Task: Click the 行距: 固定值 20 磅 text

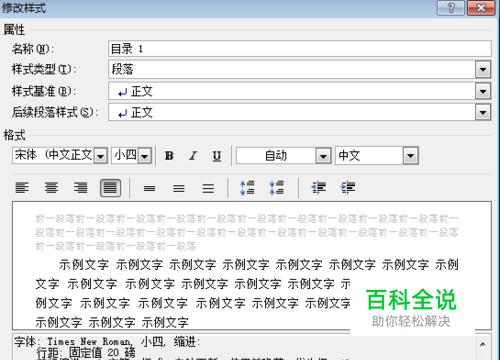Action: pyautogui.click(x=86, y=353)
